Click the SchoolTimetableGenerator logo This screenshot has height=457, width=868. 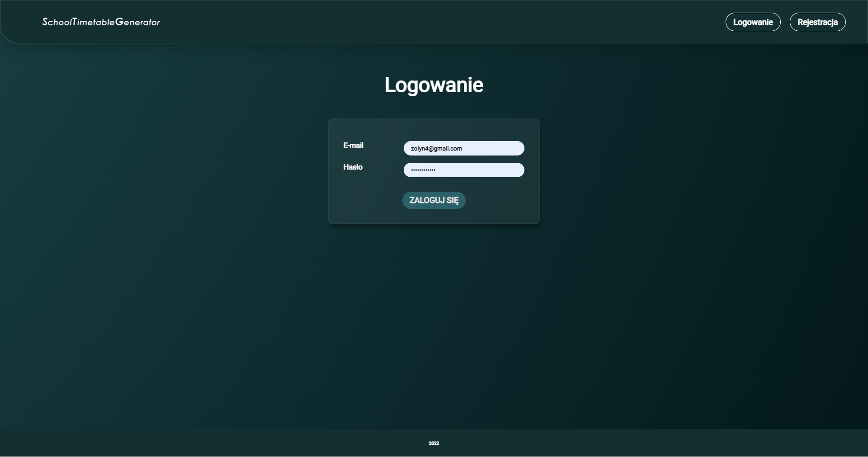(100, 22)
